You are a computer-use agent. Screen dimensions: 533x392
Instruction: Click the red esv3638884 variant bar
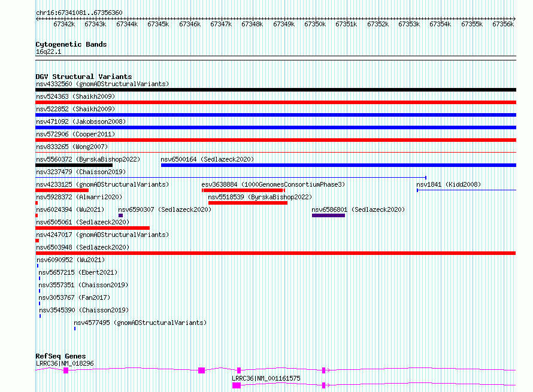243,190
